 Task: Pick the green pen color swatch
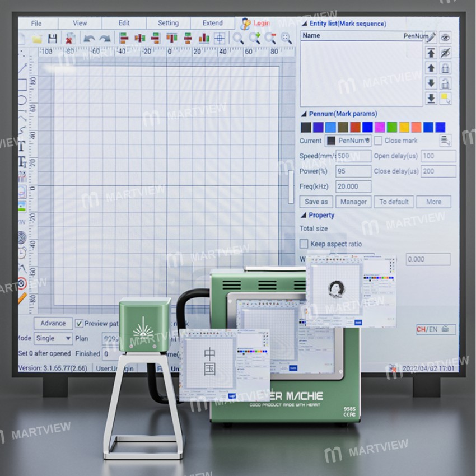pyautogui.click(x=392, y=127)
